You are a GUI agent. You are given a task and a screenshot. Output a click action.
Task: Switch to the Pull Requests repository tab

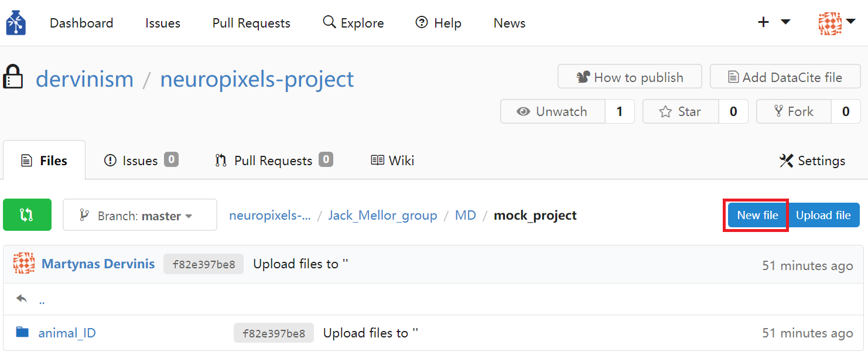tap(274, 161)
